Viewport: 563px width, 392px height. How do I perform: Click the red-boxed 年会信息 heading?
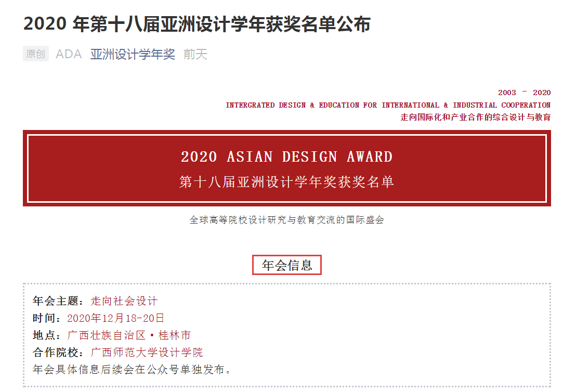287,265
